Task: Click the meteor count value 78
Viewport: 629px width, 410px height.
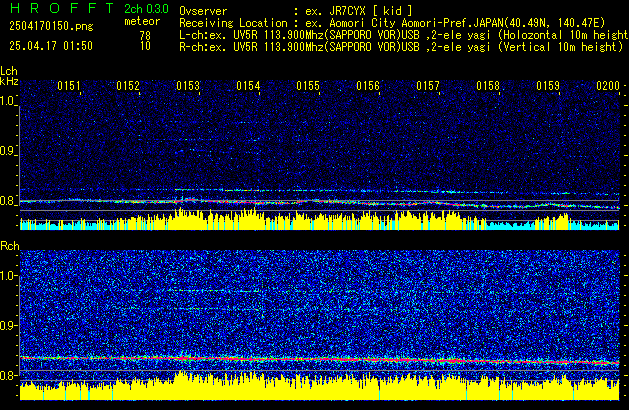Action: click(145, 36)
